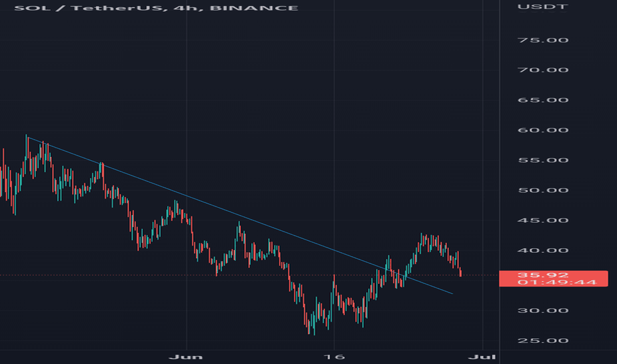This screenshot has height=364, width=617.
Task: Select the 40.00 price axis label
Action: point(543,251)
